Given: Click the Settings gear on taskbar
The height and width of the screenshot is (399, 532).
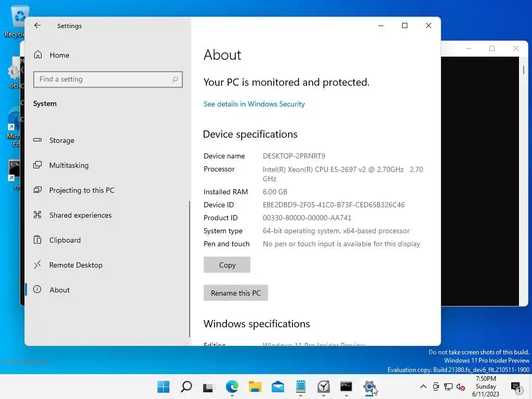Looking at the screenshot, I should pos(369,387).
